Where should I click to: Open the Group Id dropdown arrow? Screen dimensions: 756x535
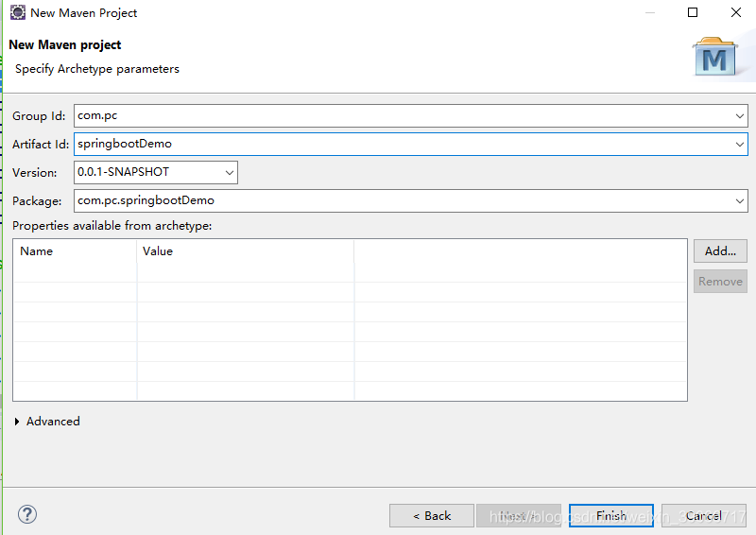coord(739,115)
